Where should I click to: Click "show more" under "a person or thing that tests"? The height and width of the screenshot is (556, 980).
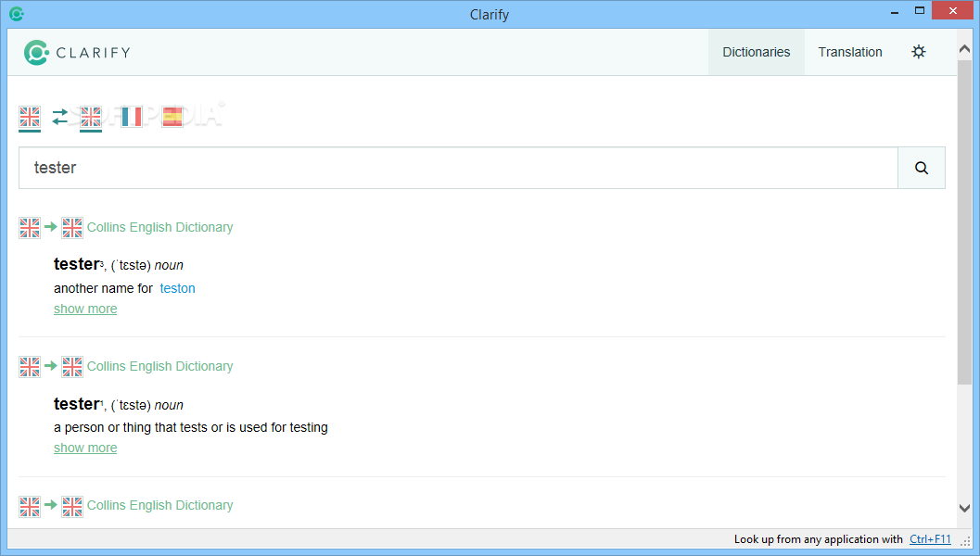(x=85, y=448)
